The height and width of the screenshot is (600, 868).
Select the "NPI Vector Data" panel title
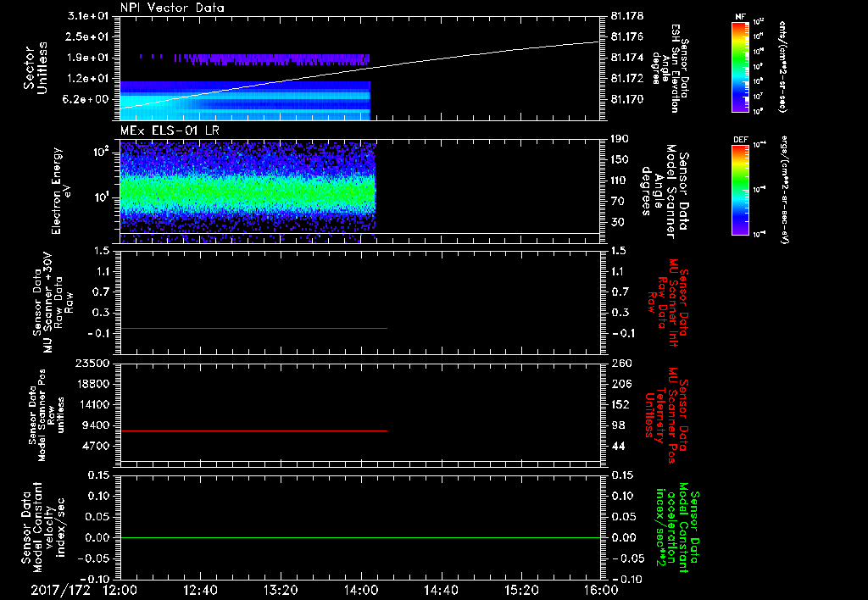pyautogui.click(x=172, y=8)
